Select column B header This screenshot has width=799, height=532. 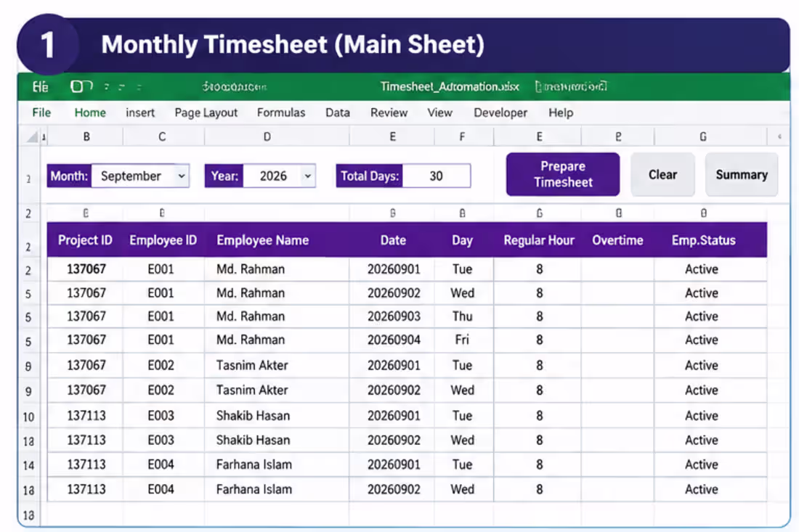[86, 136]
